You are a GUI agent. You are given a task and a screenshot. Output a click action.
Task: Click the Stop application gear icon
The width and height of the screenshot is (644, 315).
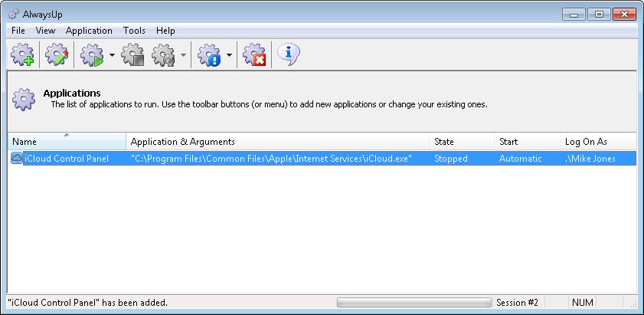click(132, 54)
